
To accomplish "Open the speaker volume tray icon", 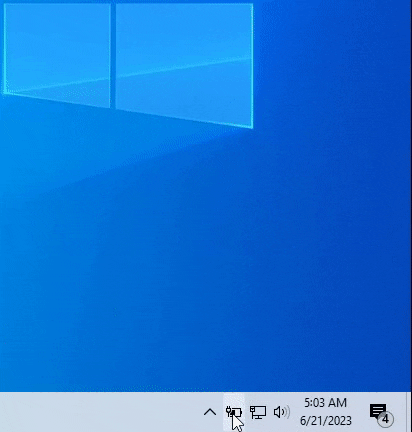I will (281, 412).
